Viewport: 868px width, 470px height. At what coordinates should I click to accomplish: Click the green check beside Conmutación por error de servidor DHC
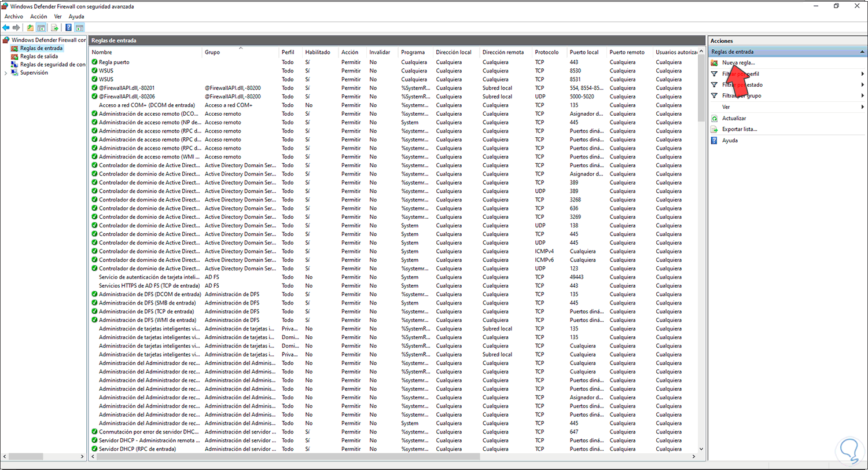coord(94,432)
